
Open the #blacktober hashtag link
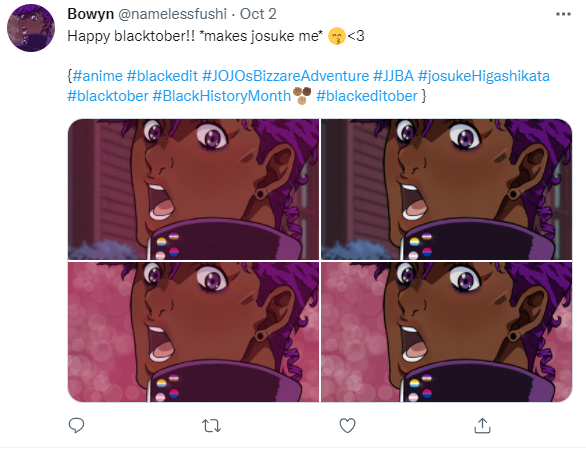(x=108, y=96)
